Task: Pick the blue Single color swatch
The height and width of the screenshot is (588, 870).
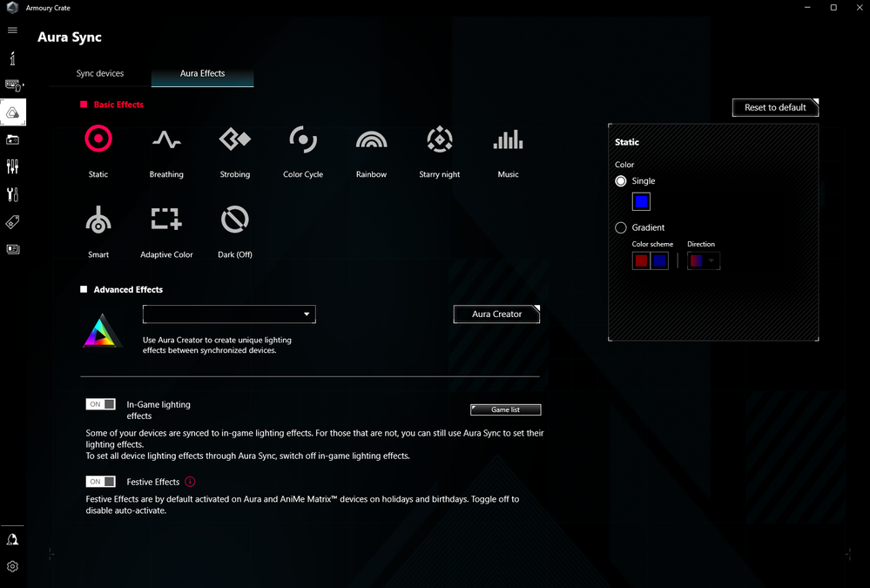Action: pos(641,201)
